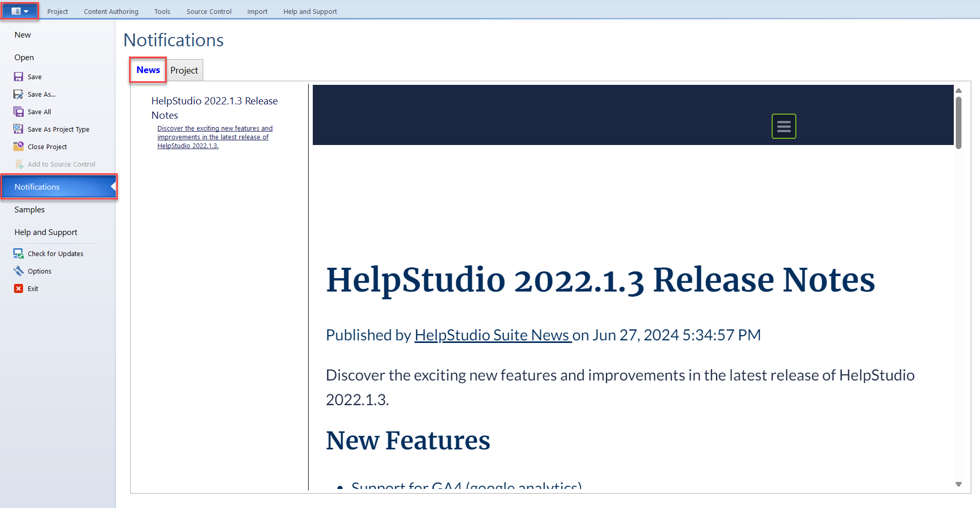
Task: Click the Save As Project Type icon
Action: [19, 129]
